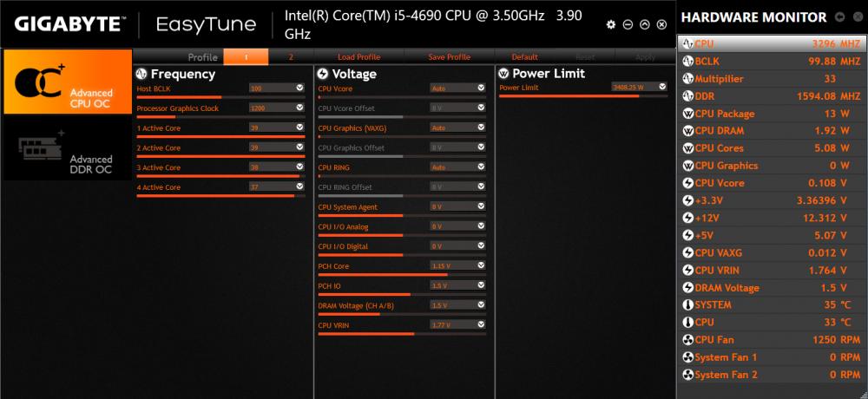Click the Power Limit slider bar
The height and width of the screenshot is (399, 868).
click(583, 96)
